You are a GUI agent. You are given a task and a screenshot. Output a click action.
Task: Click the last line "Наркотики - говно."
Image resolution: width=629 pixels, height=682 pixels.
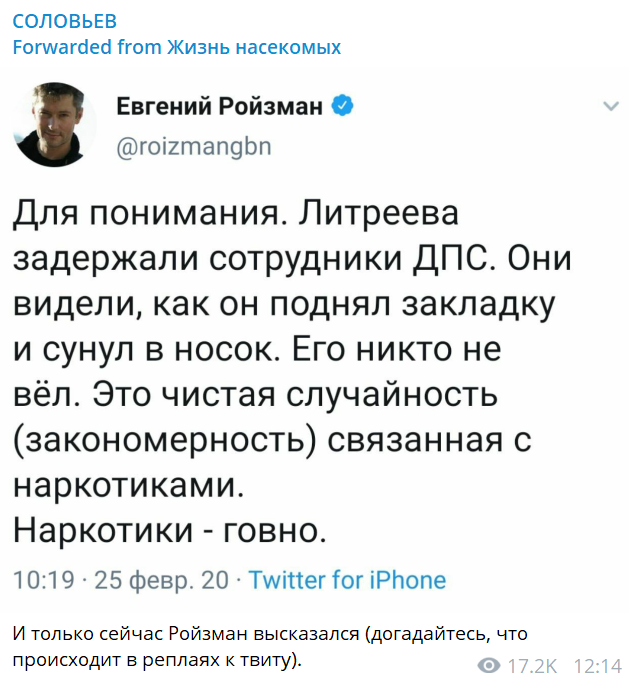(170, 526)
